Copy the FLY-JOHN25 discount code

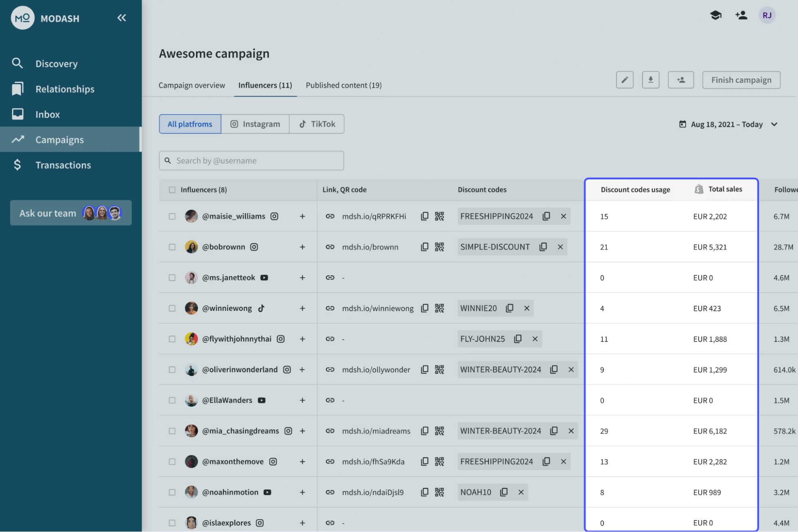pos(518,339)
